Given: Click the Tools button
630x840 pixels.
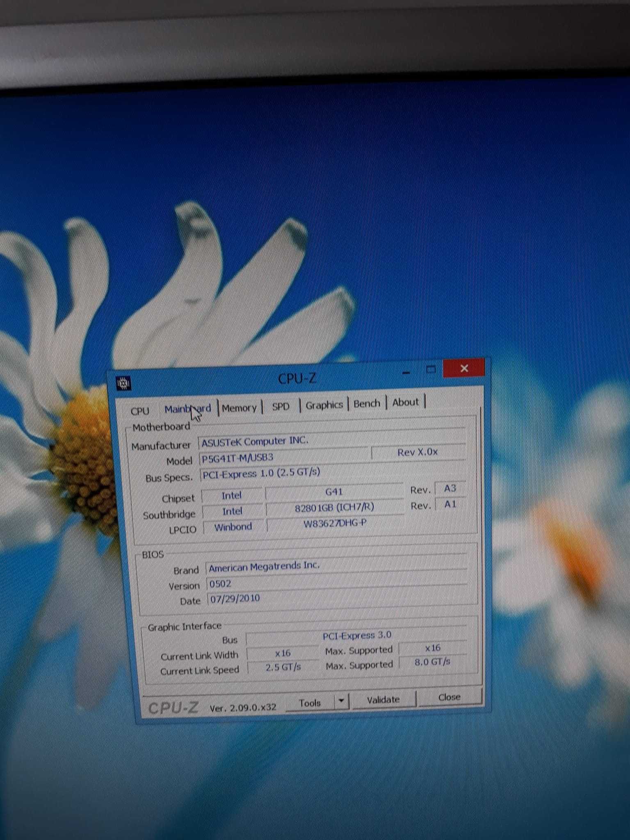Looking at the screenshot, I should (310, 703).
